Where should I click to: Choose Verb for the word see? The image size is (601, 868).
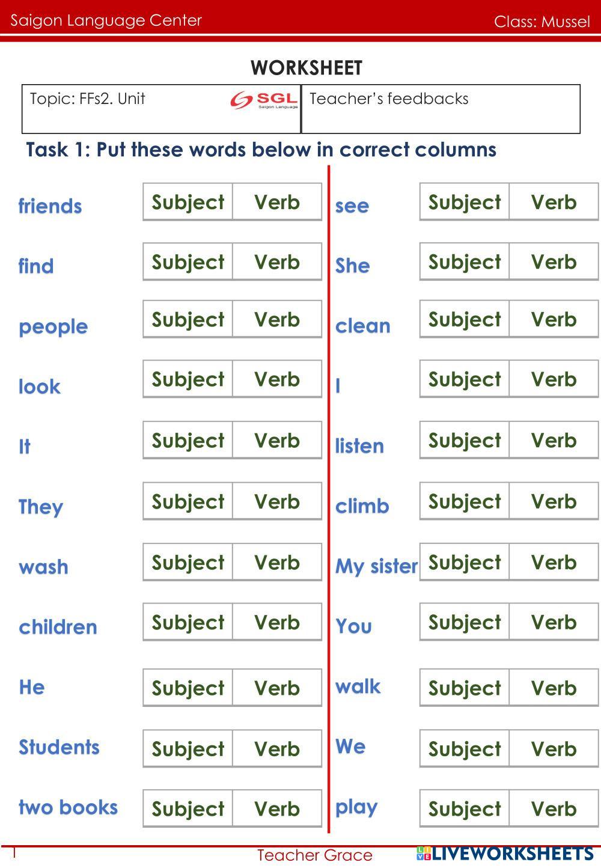click(x=554, y=202)
